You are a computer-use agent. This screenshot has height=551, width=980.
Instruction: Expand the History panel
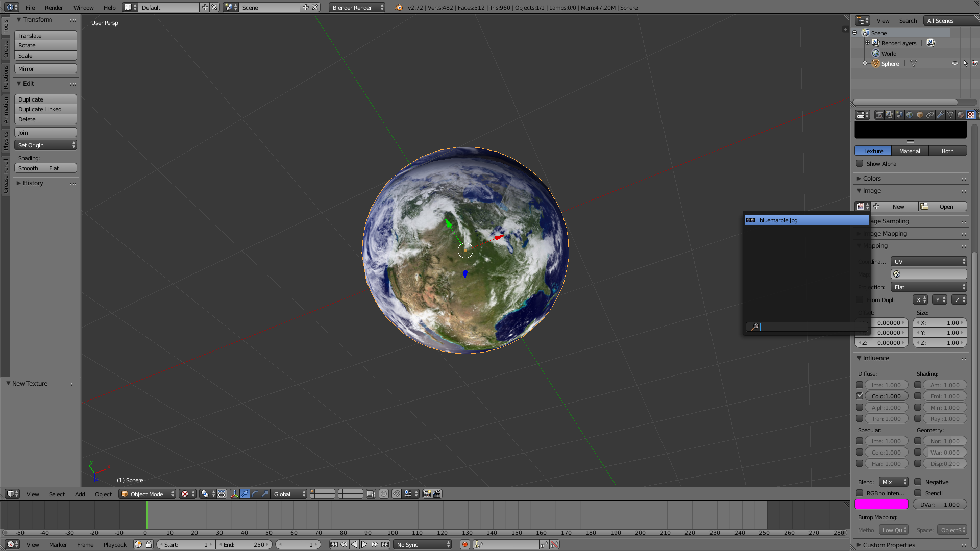(33, 183)
